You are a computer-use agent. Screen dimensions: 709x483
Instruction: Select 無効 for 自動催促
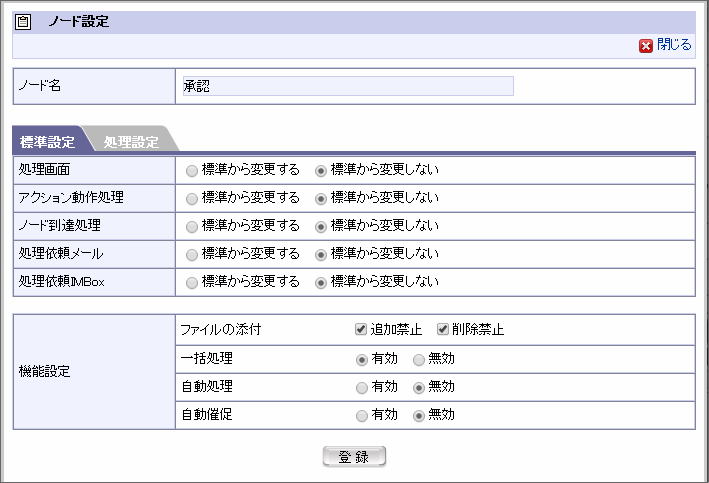pyautogui.click(x=419, y=416)
